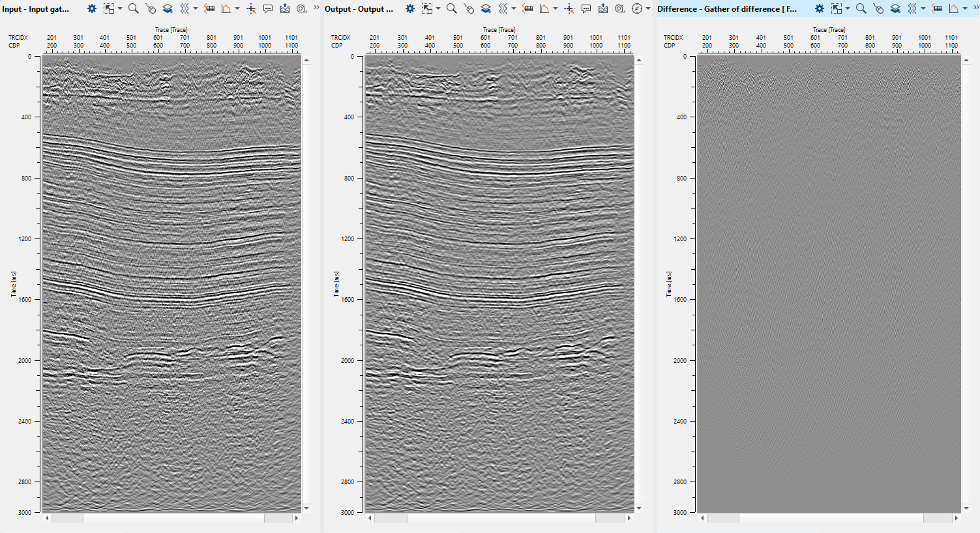The width and height of the screenshot is (980, 533).
Task: Click mouse tool icon in Input panel
Action: [151, 8]
